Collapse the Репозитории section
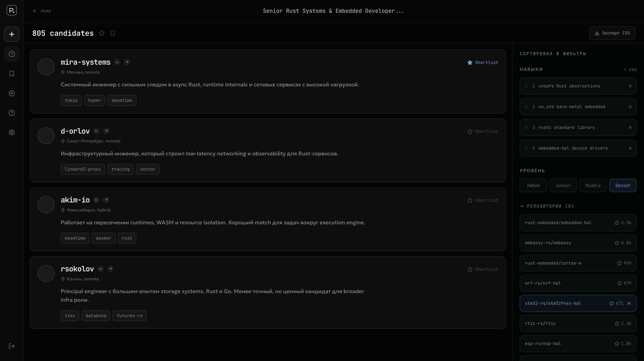Viewport: 644px width, 361px height. pos(522,206)
